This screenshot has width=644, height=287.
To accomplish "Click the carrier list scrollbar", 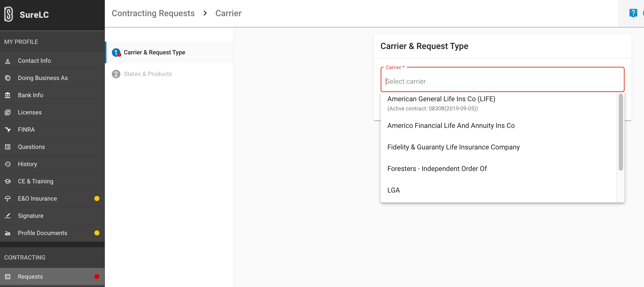I will (621, 132).
